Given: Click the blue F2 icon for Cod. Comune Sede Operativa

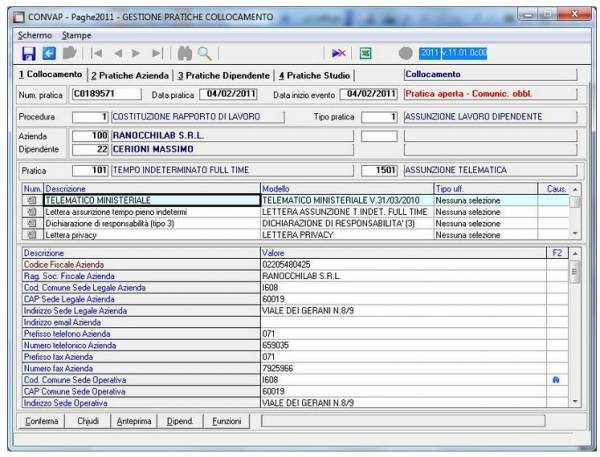Looking at the screenshot, I should click(556, 380).
